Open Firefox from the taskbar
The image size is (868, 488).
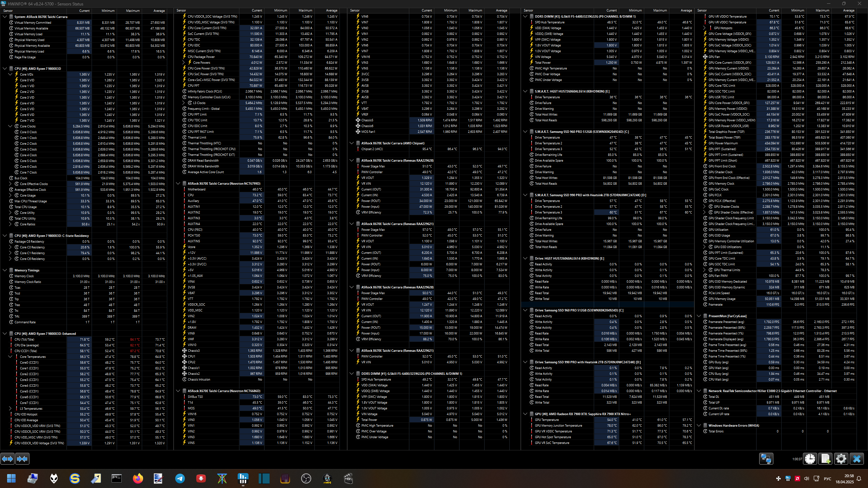138,479
